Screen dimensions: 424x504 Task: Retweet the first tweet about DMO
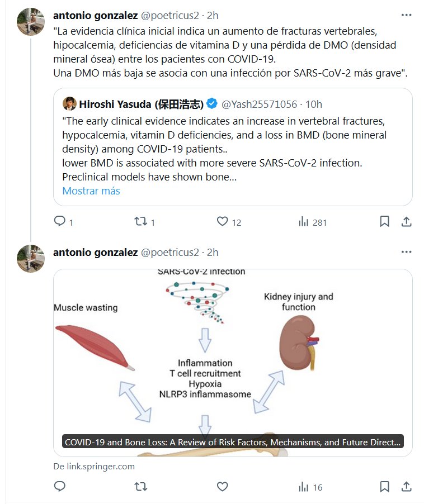pos(141,222)
